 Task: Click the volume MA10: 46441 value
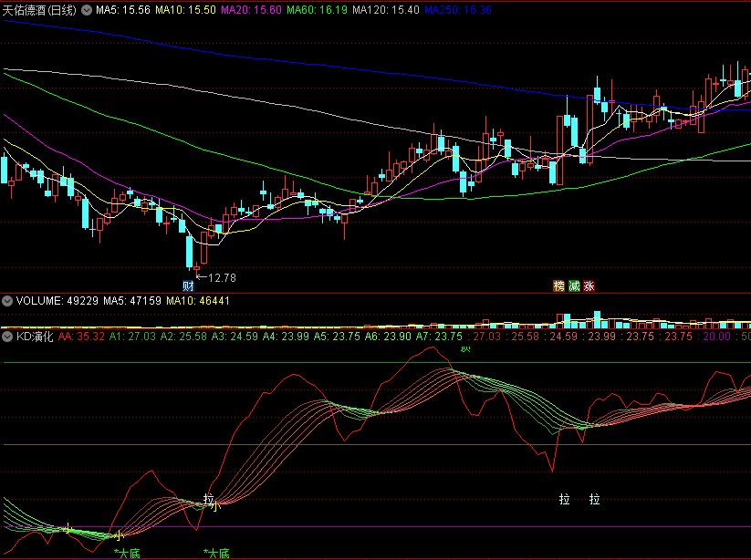point(198,301)
